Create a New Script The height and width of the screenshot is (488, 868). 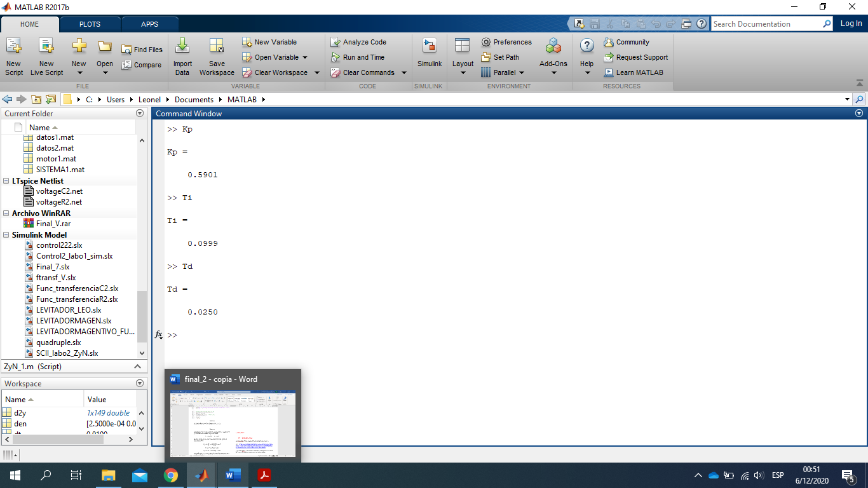tap(13, 56)
